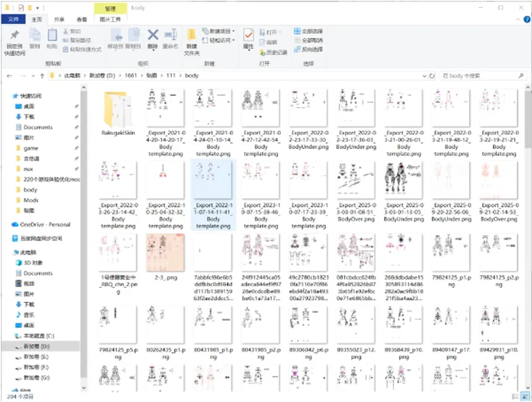Screen dimensions: 532x402
Task: Open recent locations dropdown beside forward arrow
Action: [33, 76]
